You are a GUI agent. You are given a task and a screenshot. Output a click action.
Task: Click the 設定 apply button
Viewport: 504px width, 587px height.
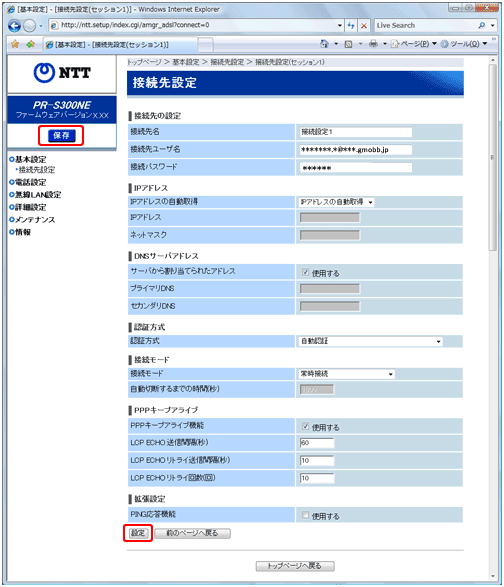click(x=138, y=533)
